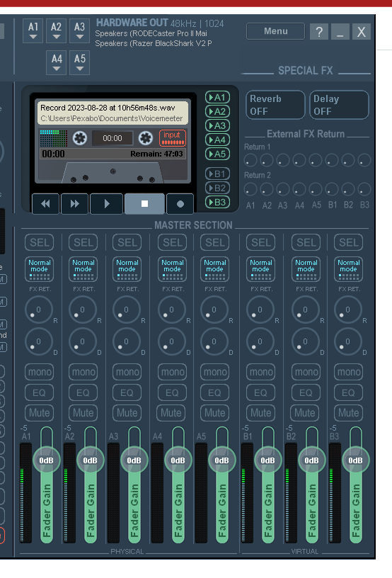Click the B1 bus level meter
This screenshot has height=578, width=392.
(247, 493)
